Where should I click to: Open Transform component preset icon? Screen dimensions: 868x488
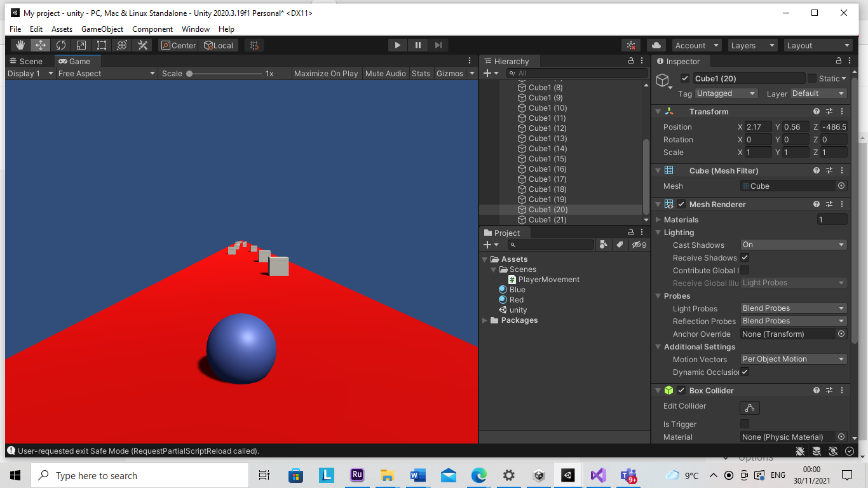pyautogui.click(x=829, y=111)
